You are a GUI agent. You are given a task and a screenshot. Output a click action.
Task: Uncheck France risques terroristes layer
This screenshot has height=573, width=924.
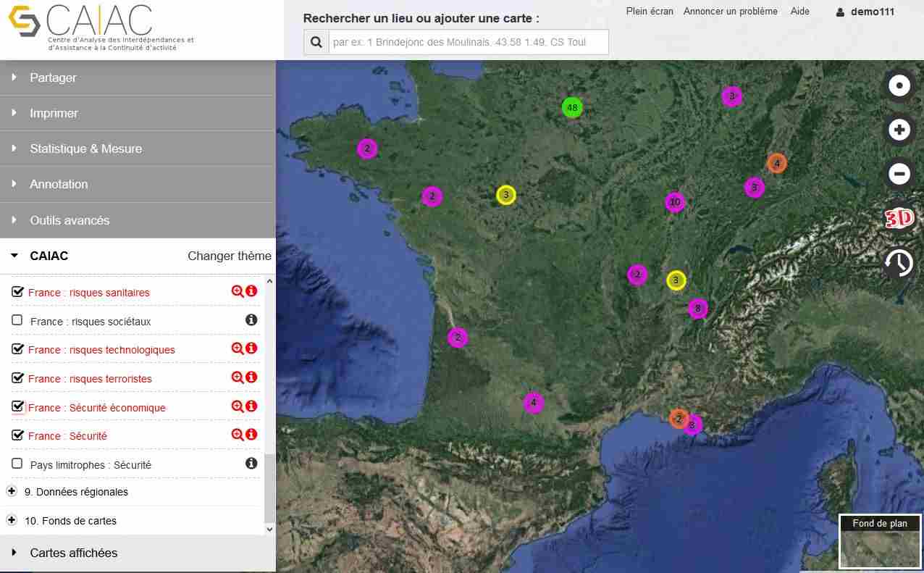coord(18,378)
